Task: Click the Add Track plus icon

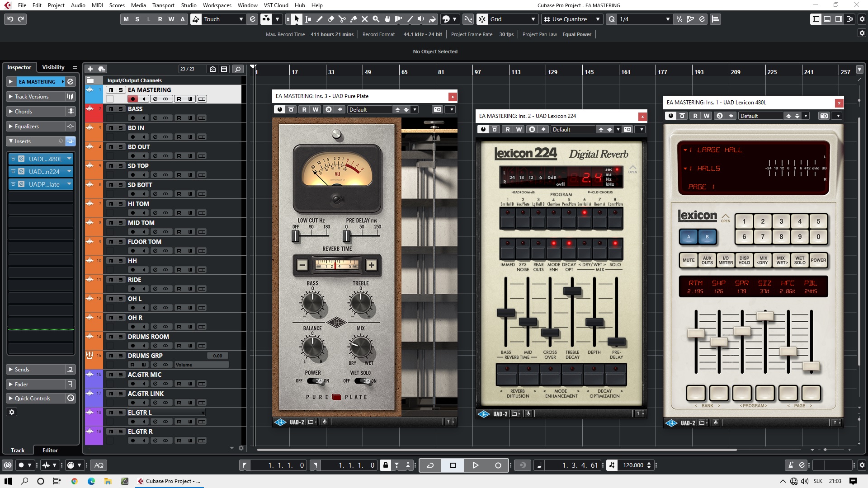Action: coord(90,69)
